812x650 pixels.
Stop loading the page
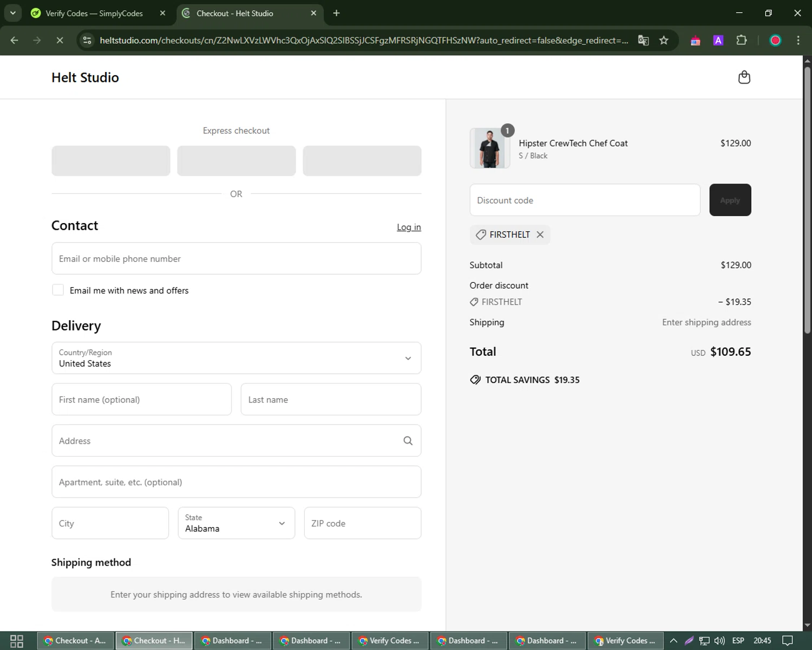(60, 41)
